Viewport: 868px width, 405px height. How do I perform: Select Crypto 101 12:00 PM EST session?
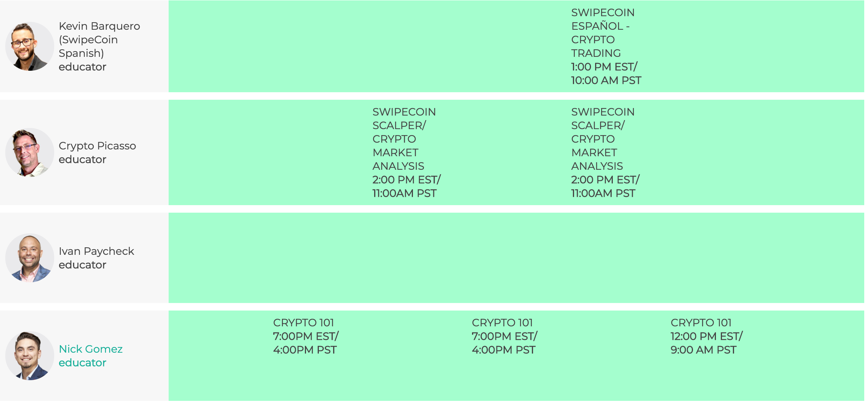point(707,336)
